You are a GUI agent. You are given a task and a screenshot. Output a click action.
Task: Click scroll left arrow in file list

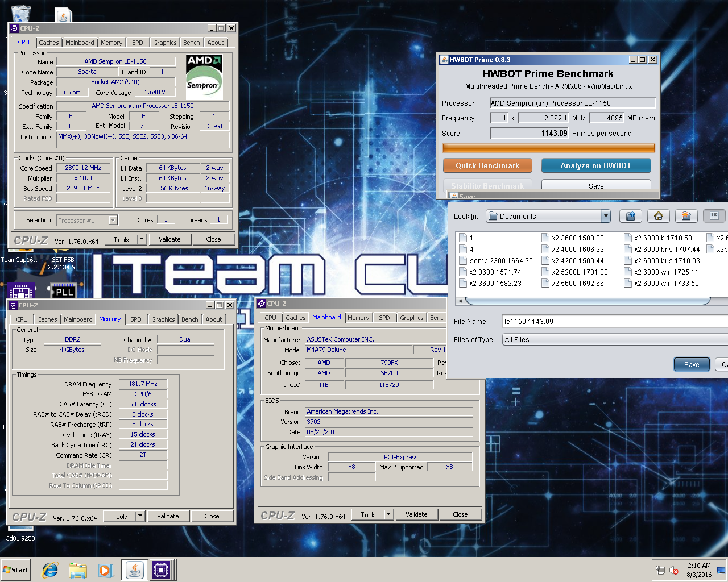(x=460, y=301)
